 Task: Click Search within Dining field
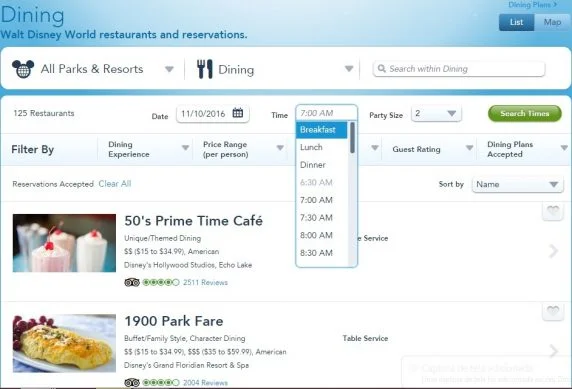pyautogui.click(x=459, y=69)
